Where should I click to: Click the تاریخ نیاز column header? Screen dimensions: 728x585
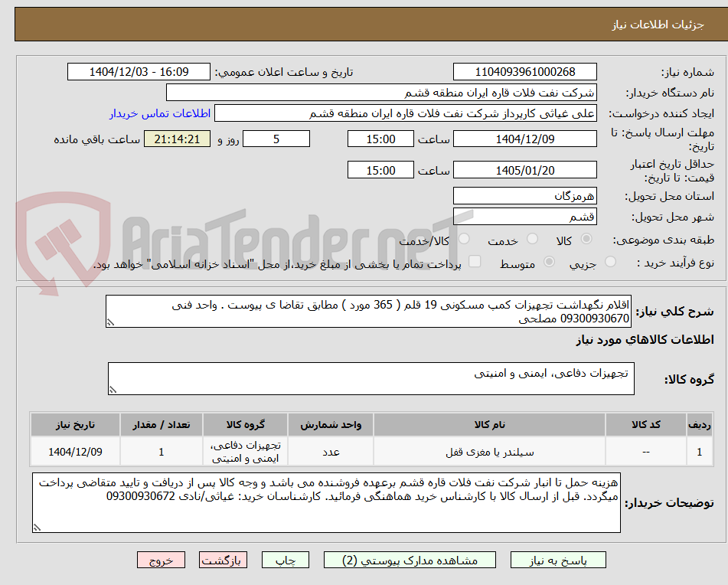click(x=75, y=425)
